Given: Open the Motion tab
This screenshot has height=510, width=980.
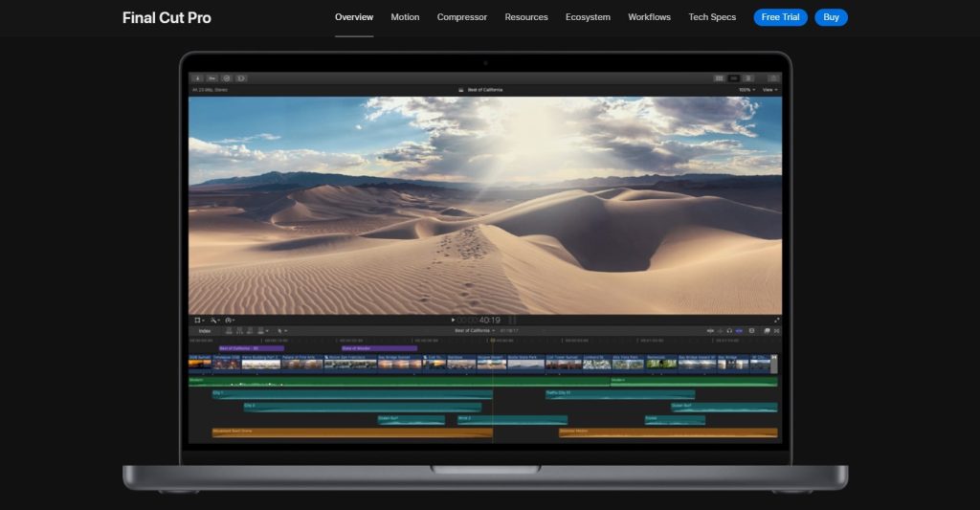Looking at the screenshot, I should (405, 17).
